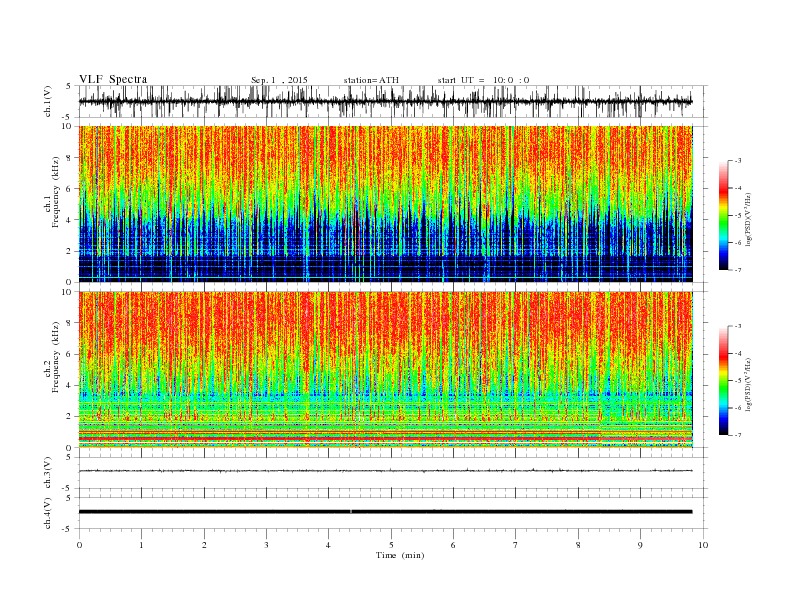Click the ch.2 spectrogram plot
This screenshot has width=792, height=612.
pyautogui.click(x=385, y=369)
